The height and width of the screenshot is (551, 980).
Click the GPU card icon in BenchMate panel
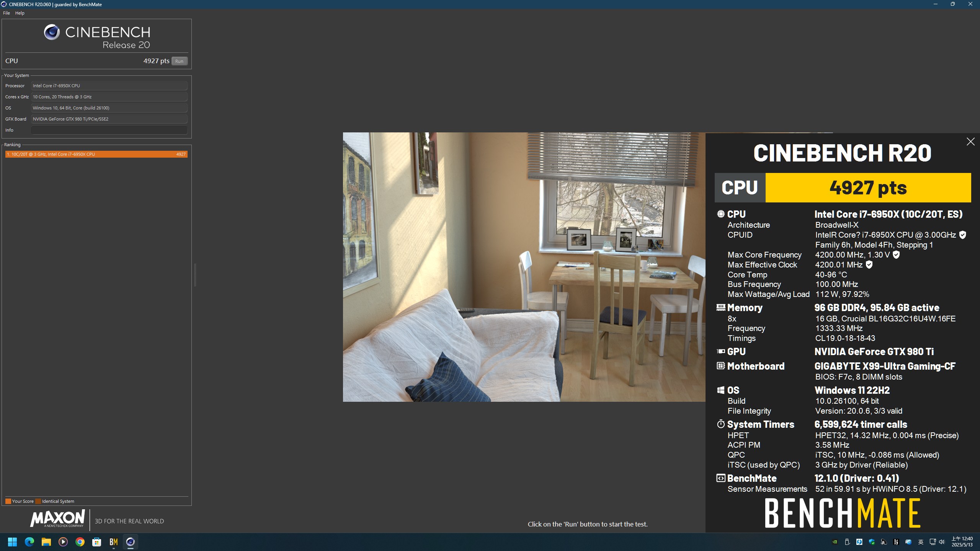coord(721,351)
